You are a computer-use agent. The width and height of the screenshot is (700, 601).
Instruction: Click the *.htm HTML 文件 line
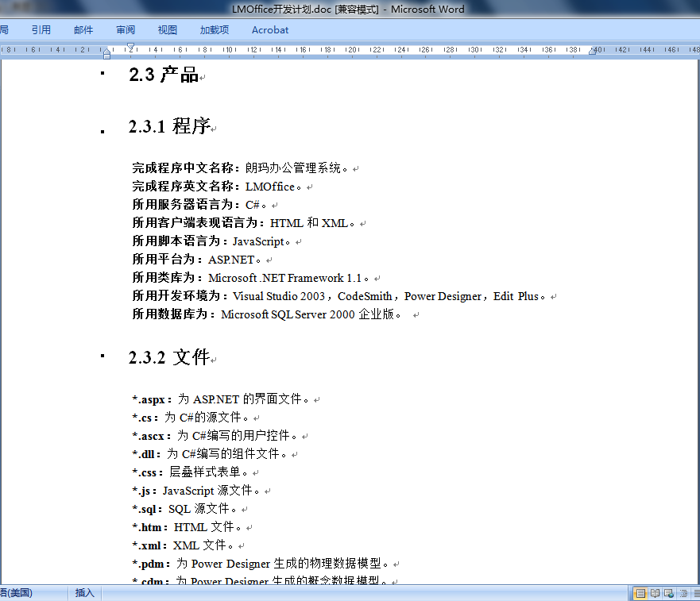187,527
